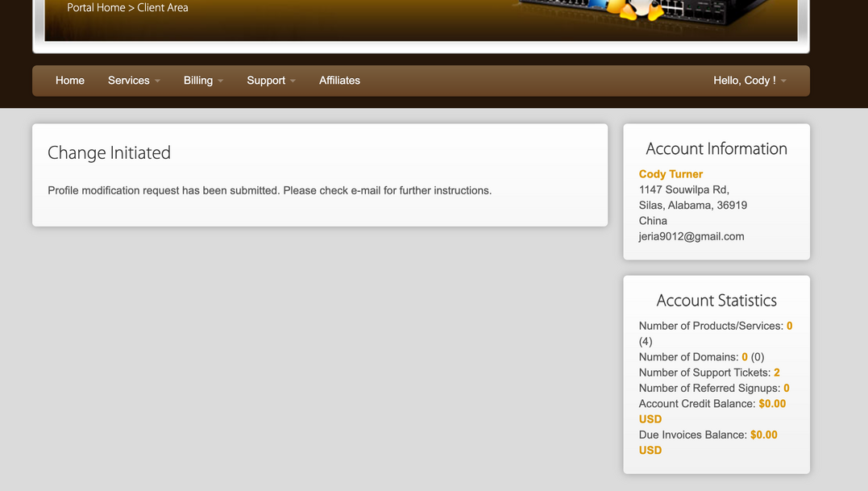Viewport: 868px width, 491px height.
Task: Click the Account Credit Balance amount
Action: tap(771, 403)
